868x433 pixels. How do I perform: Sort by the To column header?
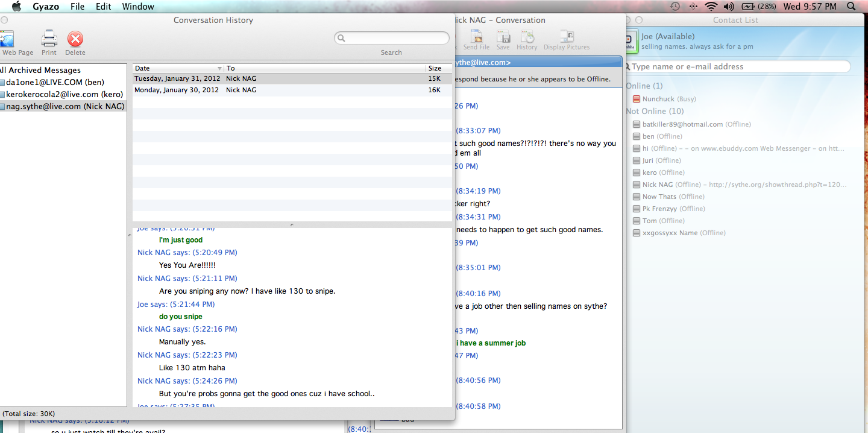(324, 68)
